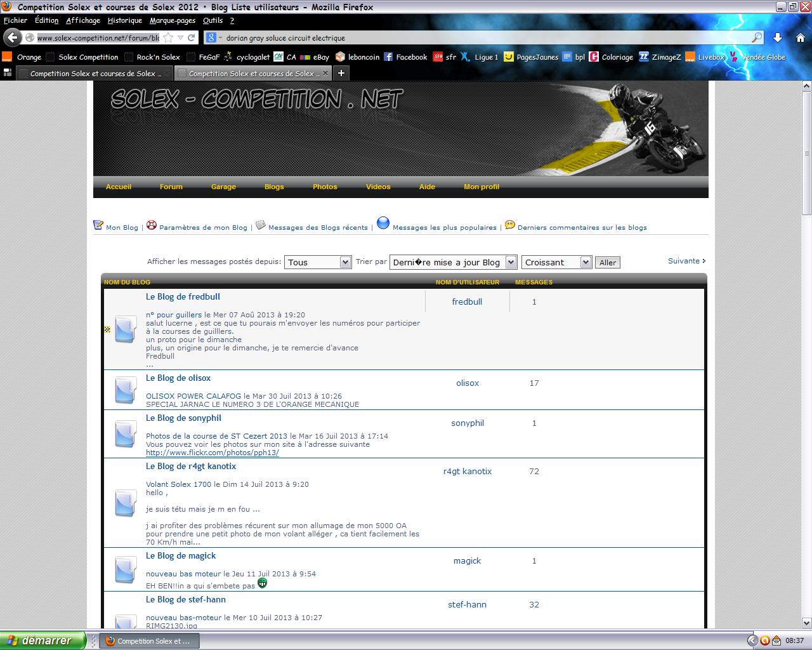Click the browser back arrow button
812x650 pixels.
click(13, 37)
